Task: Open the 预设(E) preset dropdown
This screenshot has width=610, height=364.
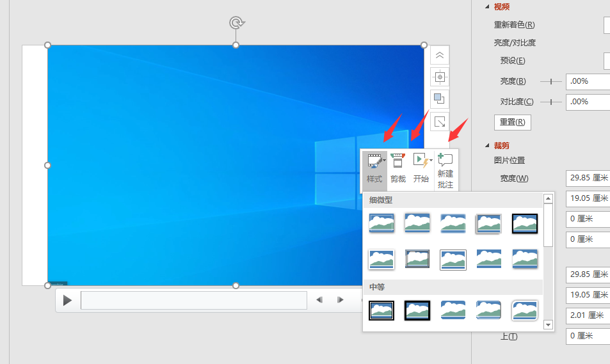Action: pyautogui.click(x=607, y=61)
